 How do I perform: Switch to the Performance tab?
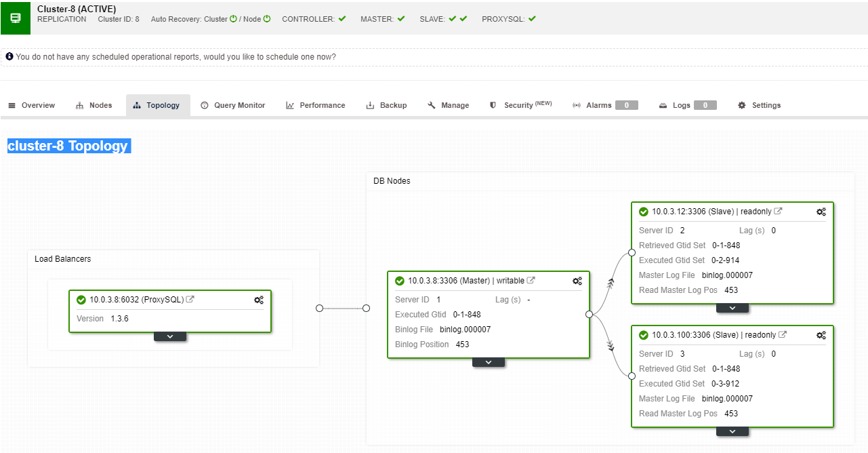(x=316, y=105)
